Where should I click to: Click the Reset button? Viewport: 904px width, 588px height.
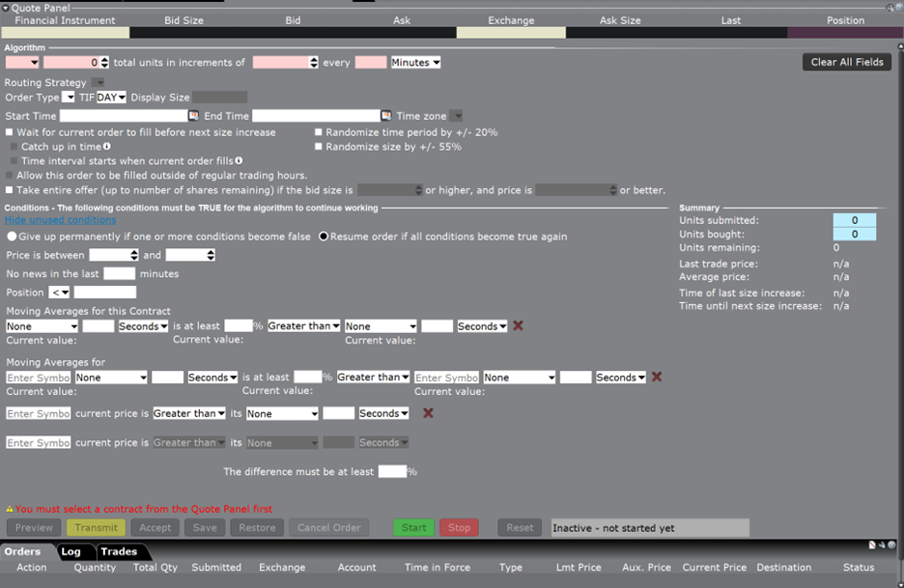coord(520,527)
